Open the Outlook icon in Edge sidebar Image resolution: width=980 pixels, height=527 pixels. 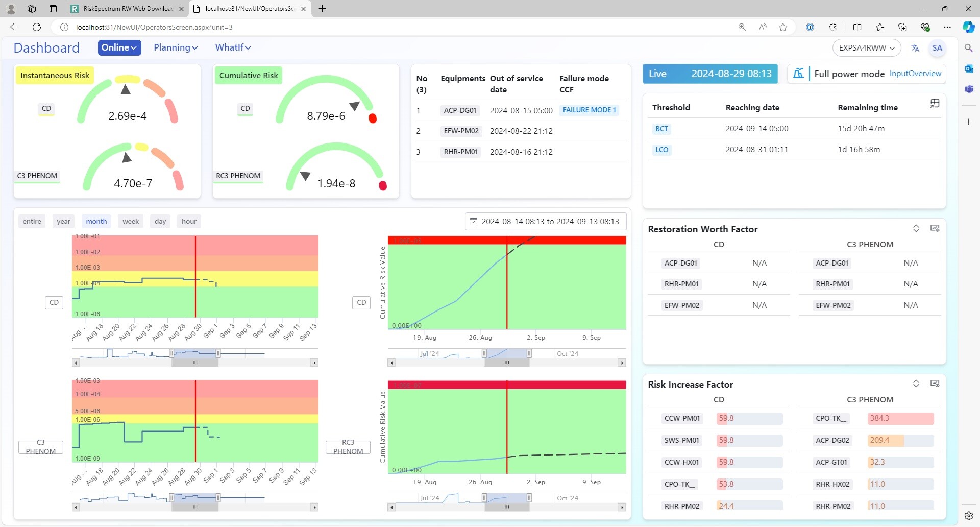point(969,68)
